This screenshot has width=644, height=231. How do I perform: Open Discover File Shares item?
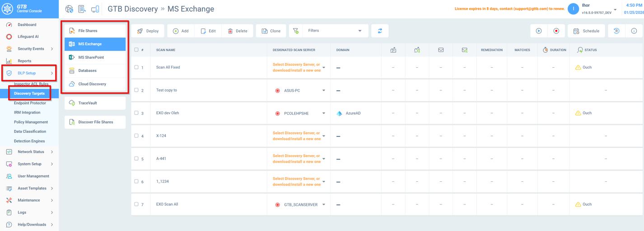[95, 122]
